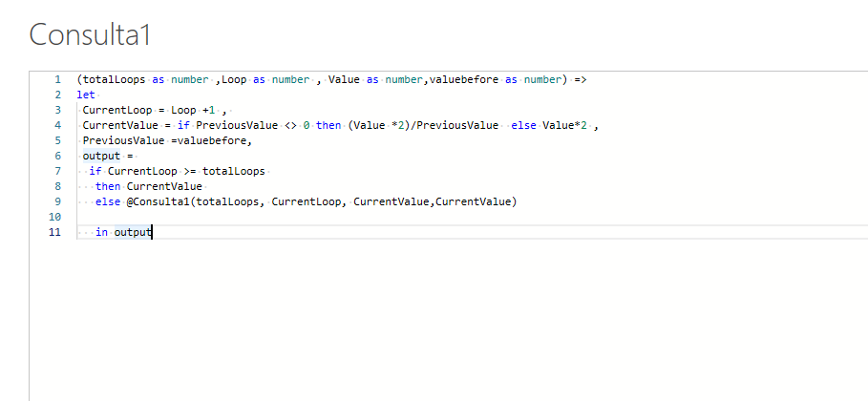Click the Consulta1 query title

tap(90, 35)
